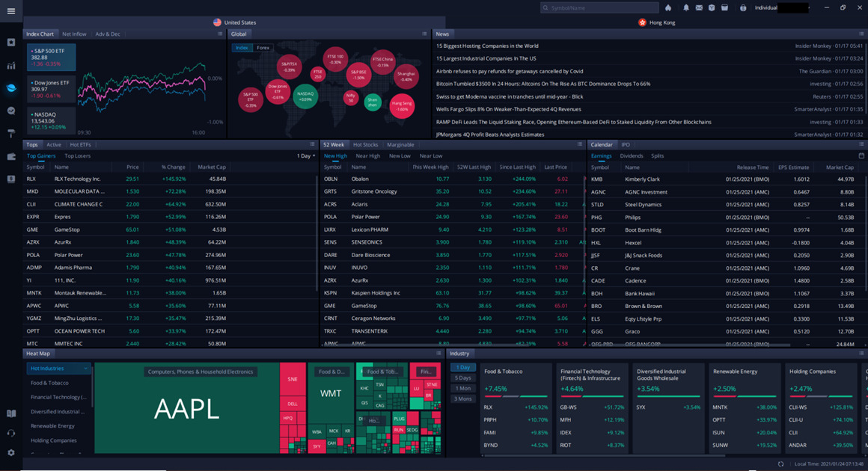Open the Active tab in Tops panel
The image size is (868, 471).
point(54,145)
